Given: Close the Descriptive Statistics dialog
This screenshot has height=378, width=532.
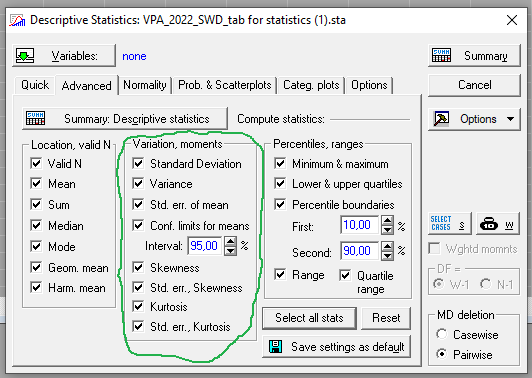Looking at the screenshot, I should pos(512,20).
